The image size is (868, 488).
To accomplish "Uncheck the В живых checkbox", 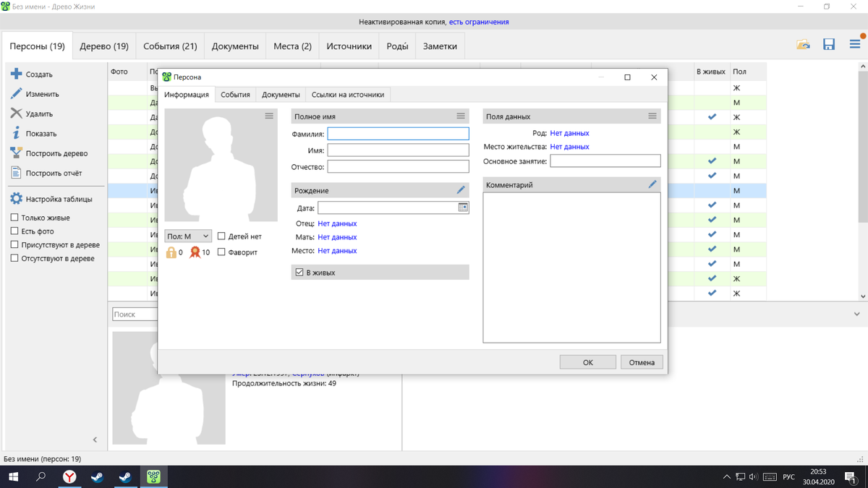I will coord(299,273).
